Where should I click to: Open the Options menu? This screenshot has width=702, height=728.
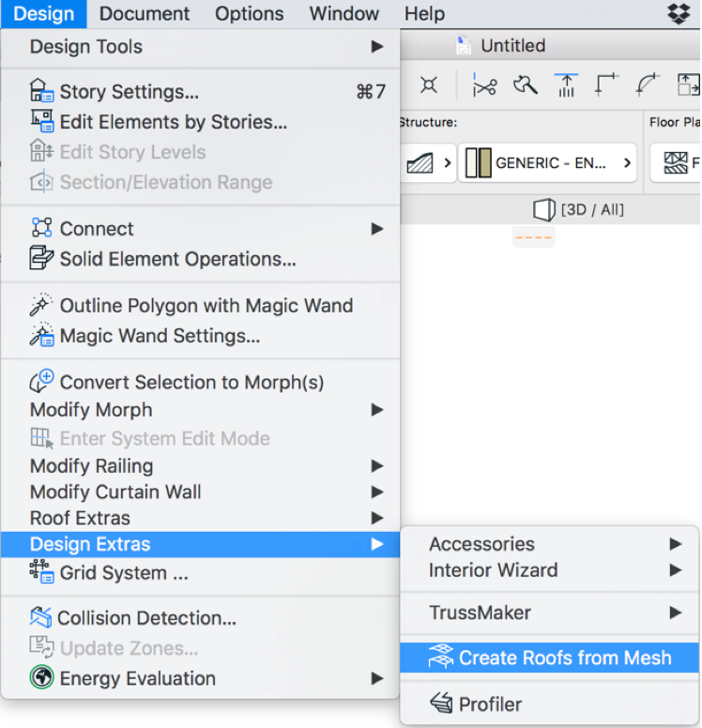[x=249, y=14]
